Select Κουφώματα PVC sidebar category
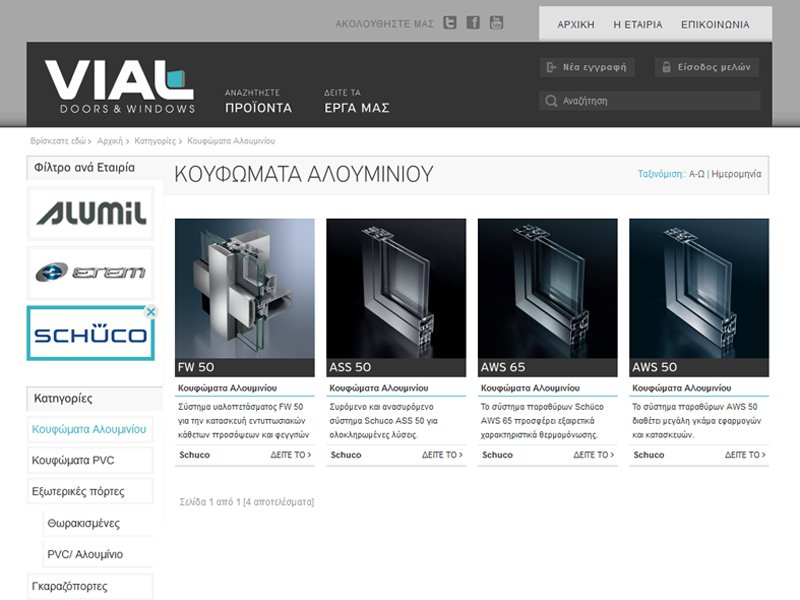 coord(89,460)
